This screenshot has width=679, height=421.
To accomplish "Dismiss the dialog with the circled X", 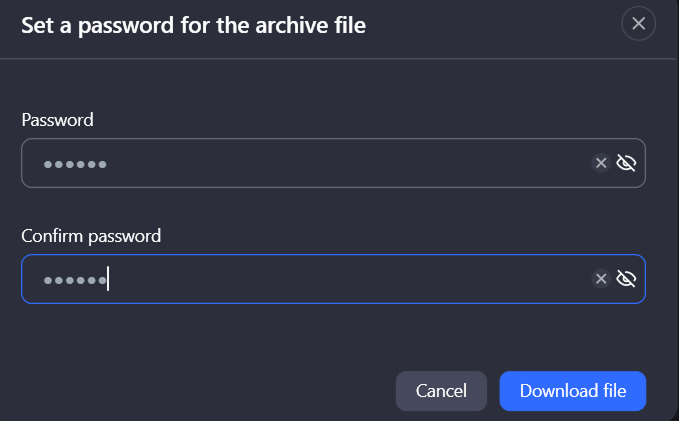I will click(638, 24).
